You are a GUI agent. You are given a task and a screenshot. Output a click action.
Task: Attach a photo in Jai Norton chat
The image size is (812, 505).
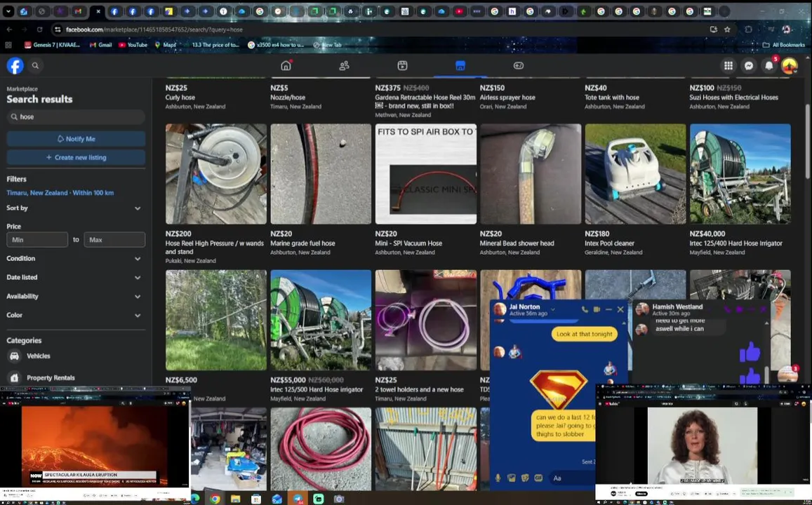511,478
